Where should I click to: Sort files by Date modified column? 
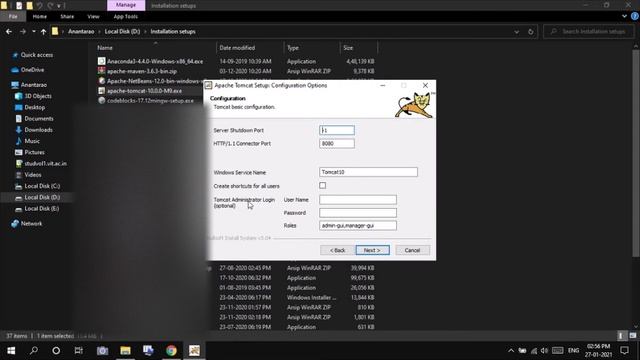click(x=237, y=48)
